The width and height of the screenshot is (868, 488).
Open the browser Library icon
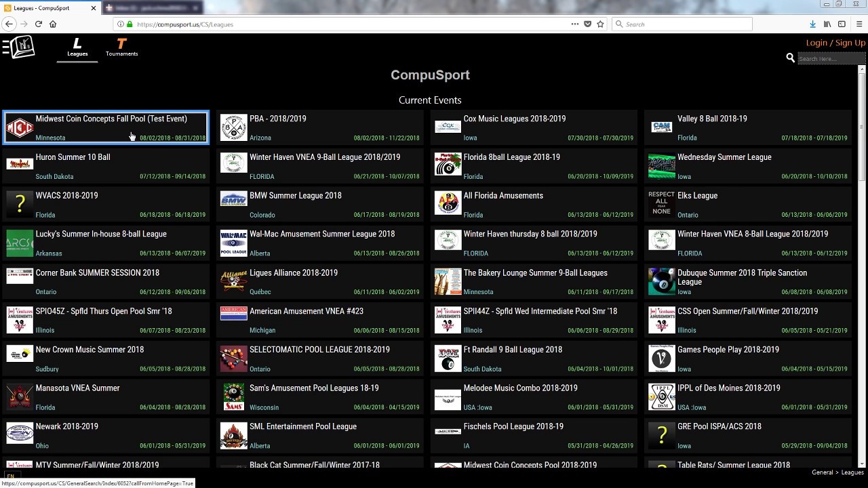coord(827,24)
